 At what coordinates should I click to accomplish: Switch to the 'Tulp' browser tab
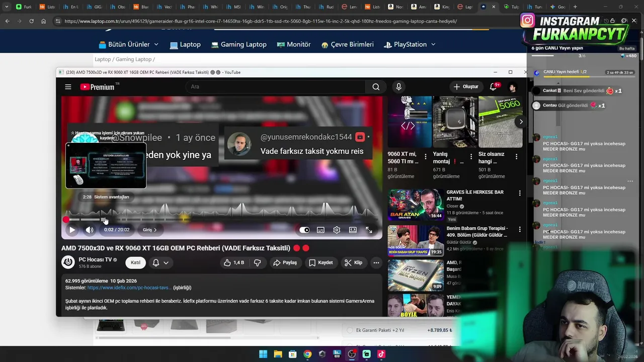(x=512, y=7)
